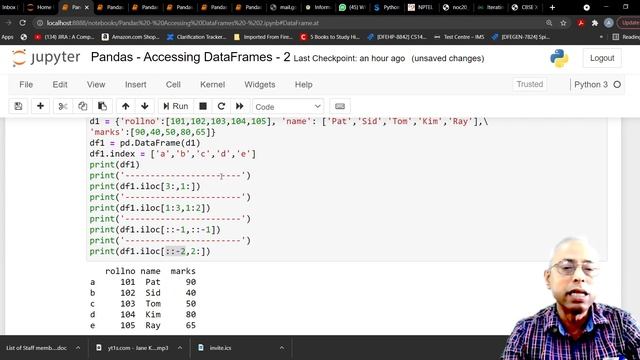Switch to the Home tab

(x=40, y=7)
